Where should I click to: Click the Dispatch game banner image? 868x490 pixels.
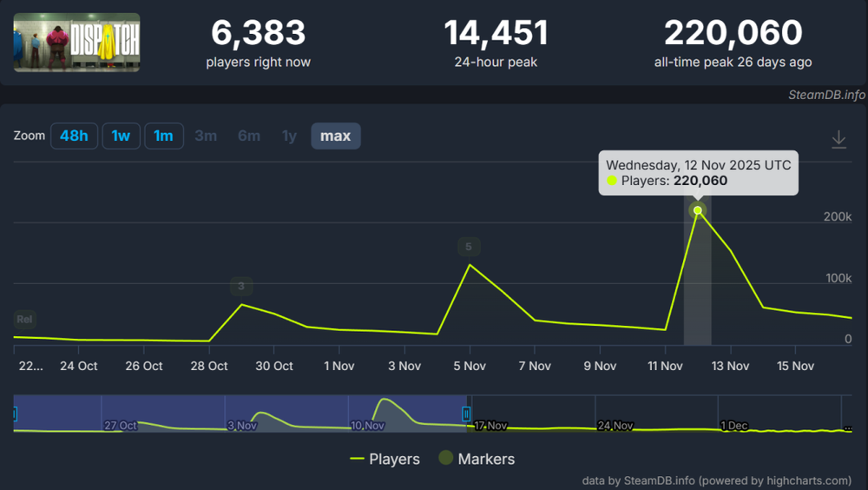(76, 42)
